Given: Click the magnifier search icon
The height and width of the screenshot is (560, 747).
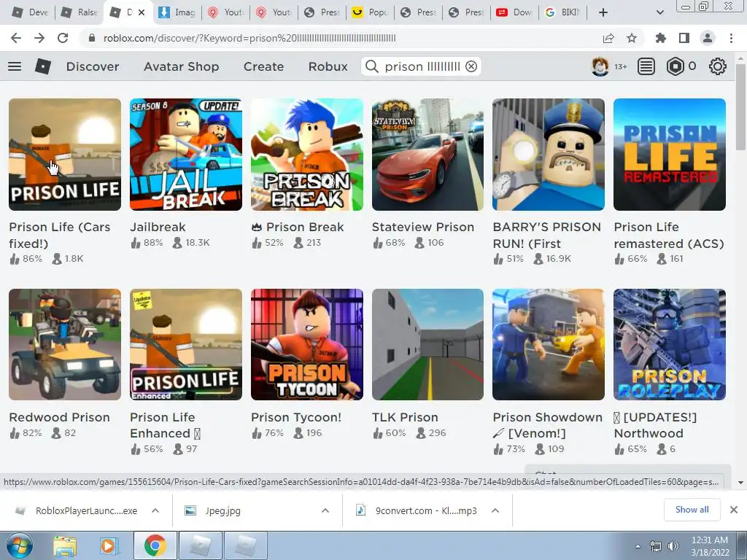Looking at the screenshot, I should pos(371,66).
